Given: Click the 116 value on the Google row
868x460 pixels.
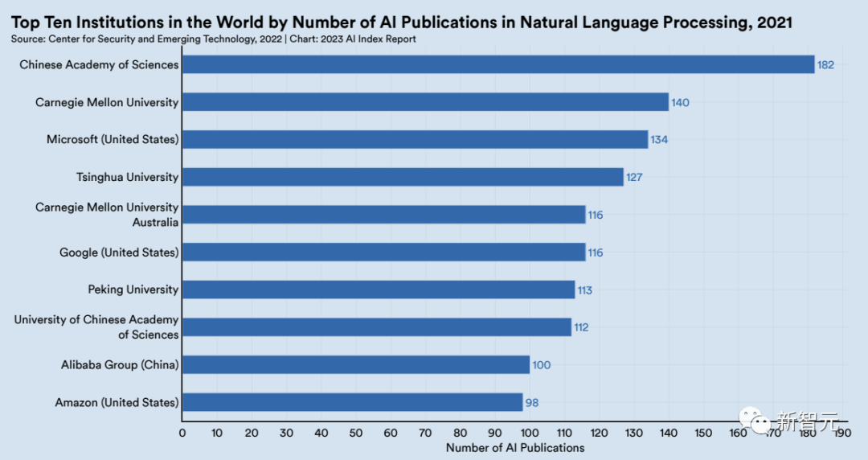Looking at the screenshot, I should point(596,253).
